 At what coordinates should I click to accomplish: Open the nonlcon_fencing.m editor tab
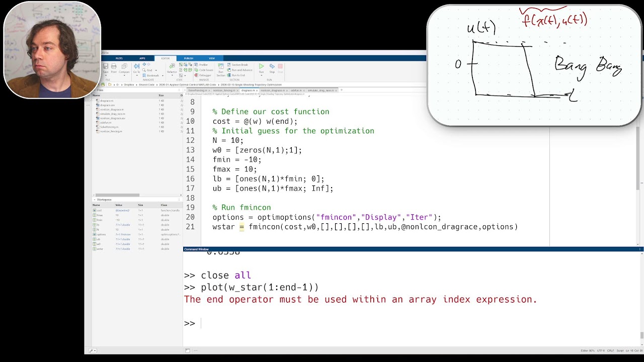(x=224, y=90)
